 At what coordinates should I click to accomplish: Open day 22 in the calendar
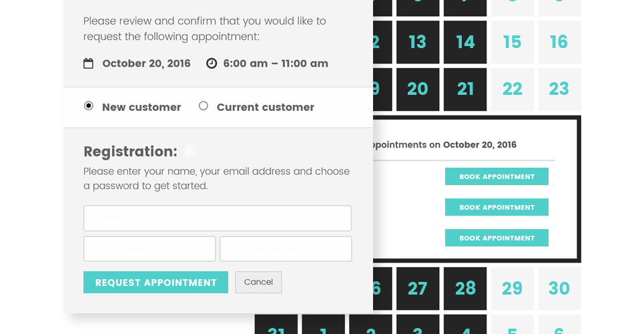click(x=512, y=89)
